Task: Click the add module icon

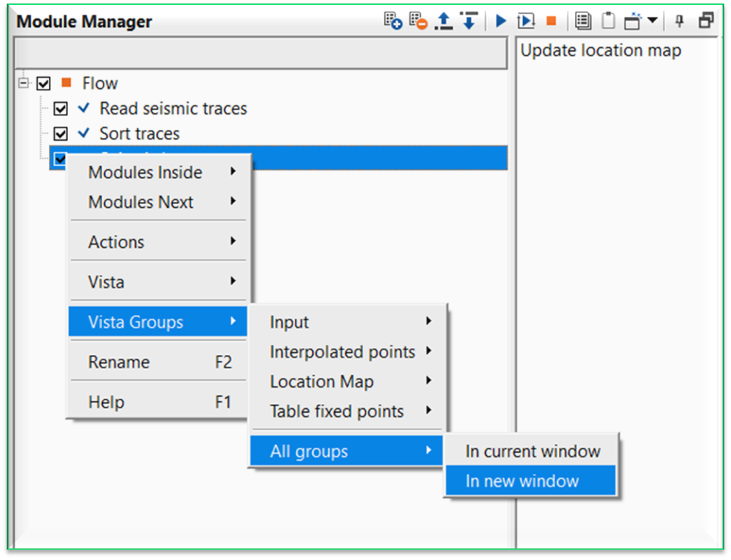Action: pyautogui.click(x=393, y=21)
